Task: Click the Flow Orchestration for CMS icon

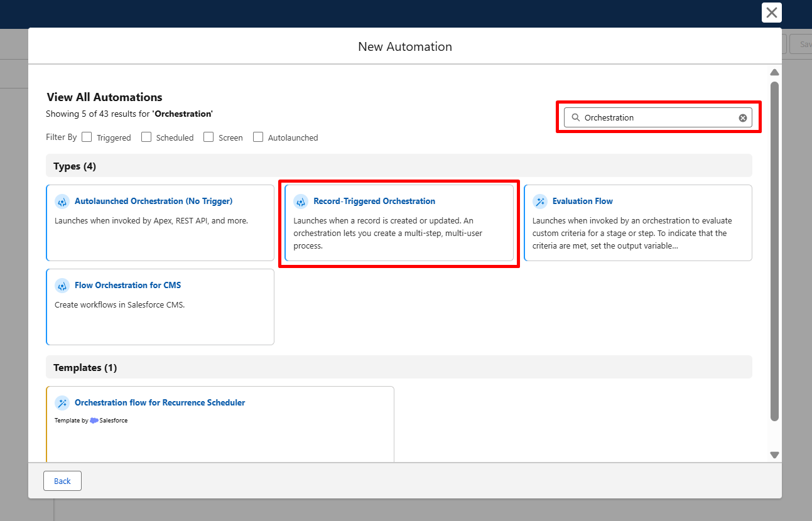Action: coord(62,286)
